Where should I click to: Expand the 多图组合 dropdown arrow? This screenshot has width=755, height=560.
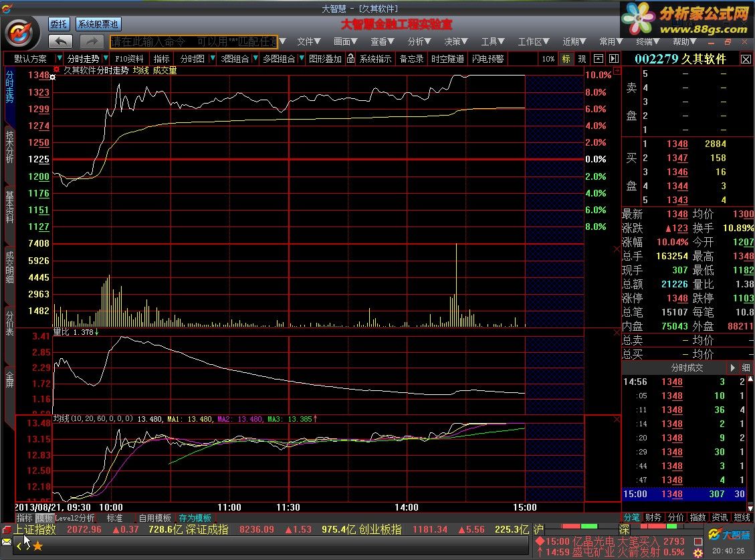(x=302, y=58)
